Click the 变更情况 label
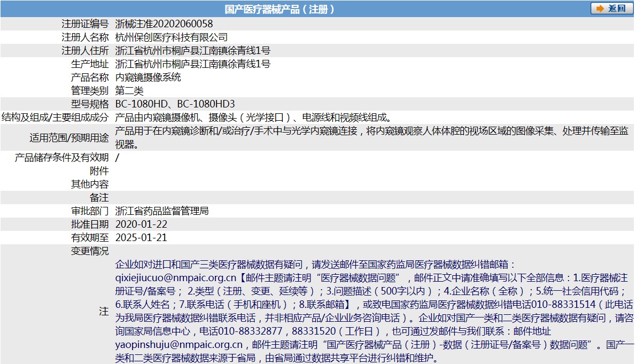Image resolution: width=636 pixels, height=364 pixels. click(90, 252)
